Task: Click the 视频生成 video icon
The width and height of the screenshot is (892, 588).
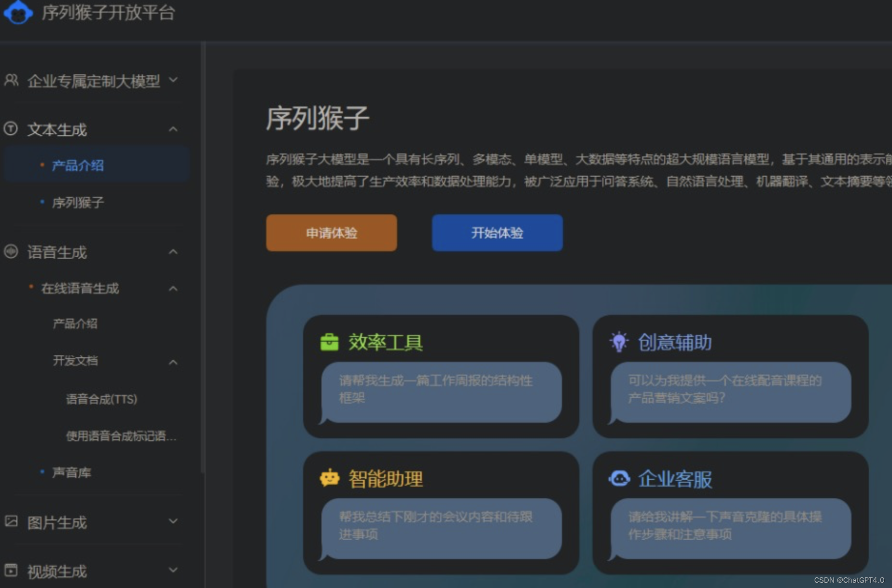Action: pos(11,570)
